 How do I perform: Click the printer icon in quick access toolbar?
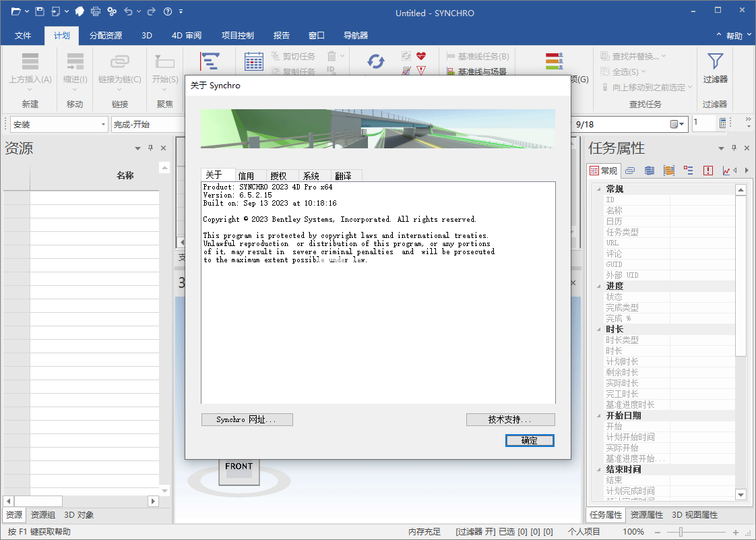(x=96, y=11)
